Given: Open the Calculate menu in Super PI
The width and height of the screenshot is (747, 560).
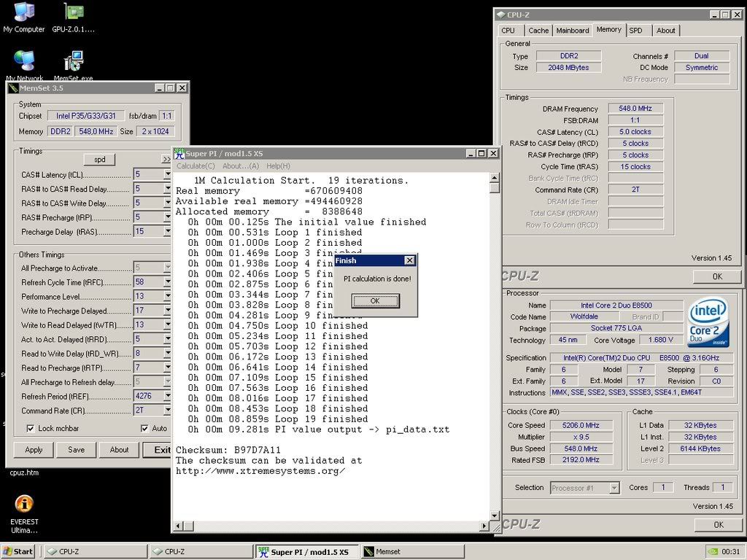Looking at the screenshot, I should [x=196, y=166].
